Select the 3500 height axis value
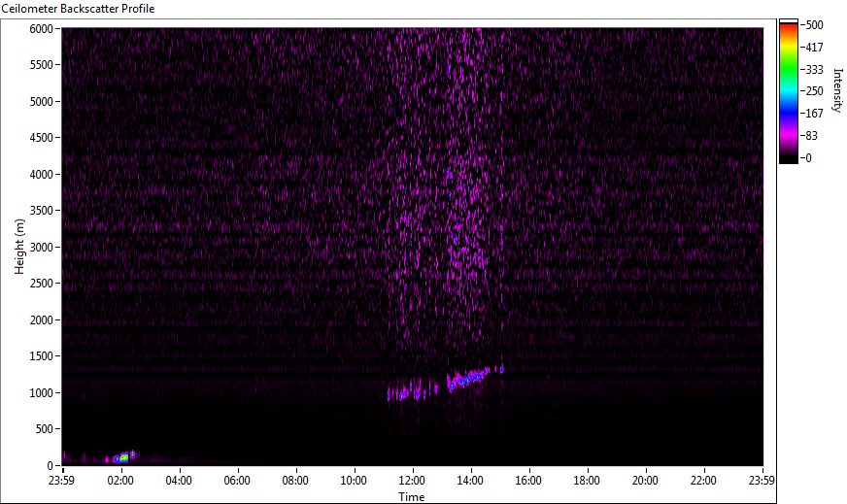This screenshot has height=504, width=847. (x=41, y=211)
